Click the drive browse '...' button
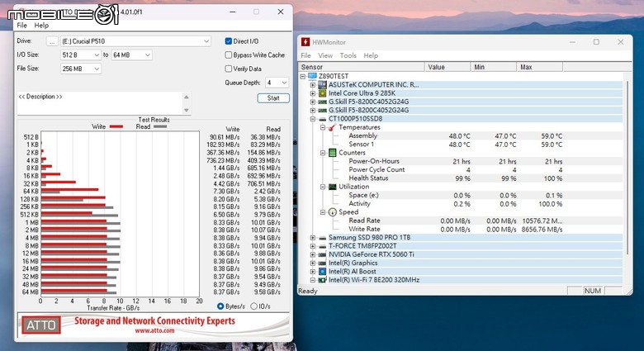The width and height of the screenshot is (644, 351). [52, 41]
